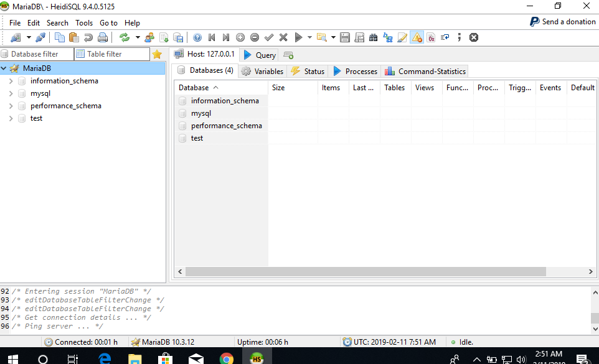The image size is (599, 364).
Task: Expand the test database node
Action: pos(11,118)
